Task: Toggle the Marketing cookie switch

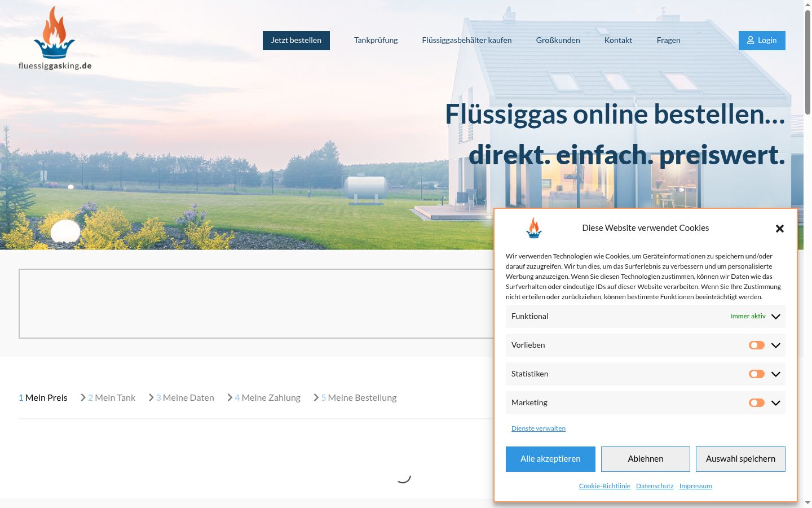Action: [x=757, y=402]
